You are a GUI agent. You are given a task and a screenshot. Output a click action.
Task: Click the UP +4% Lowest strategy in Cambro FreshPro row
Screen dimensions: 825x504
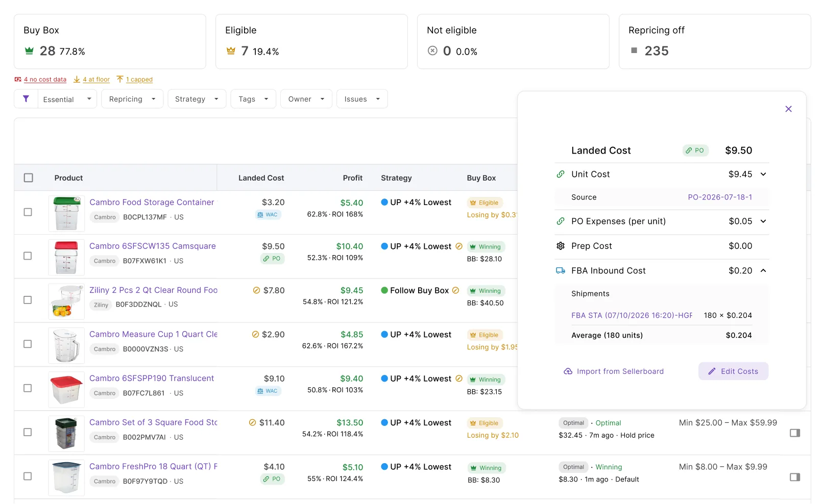416,467
